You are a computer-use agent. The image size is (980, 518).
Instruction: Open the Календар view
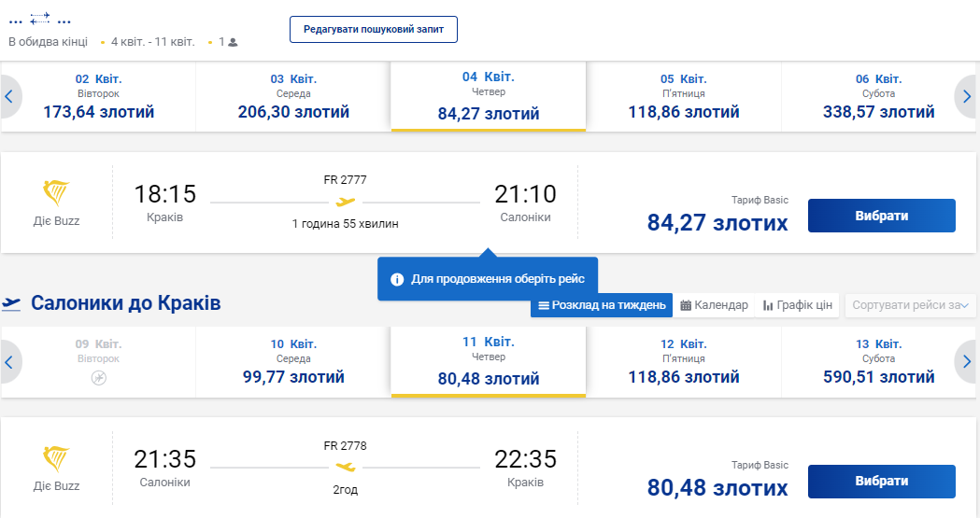pos(714,305)
